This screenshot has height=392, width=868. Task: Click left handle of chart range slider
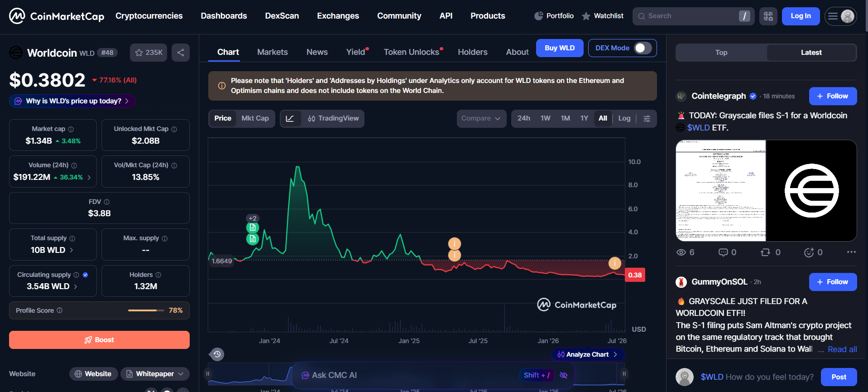(208, 374)
